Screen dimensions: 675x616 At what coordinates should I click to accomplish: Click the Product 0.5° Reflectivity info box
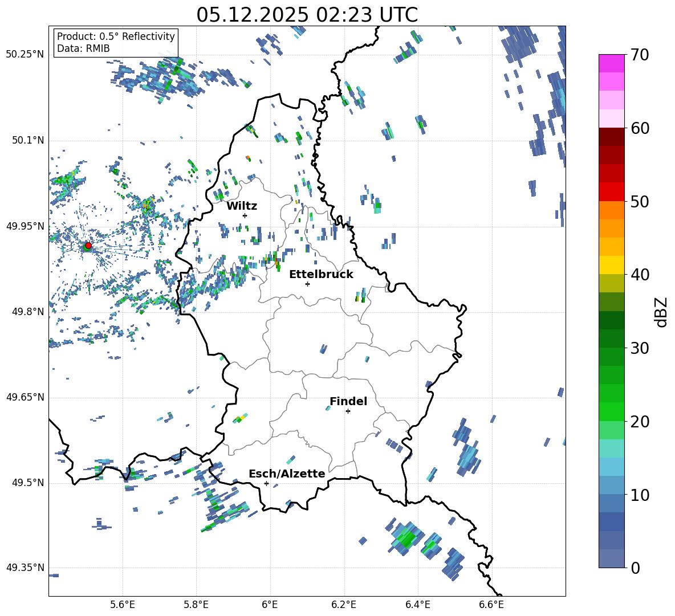pyautogui.click(x=116, y=42)
